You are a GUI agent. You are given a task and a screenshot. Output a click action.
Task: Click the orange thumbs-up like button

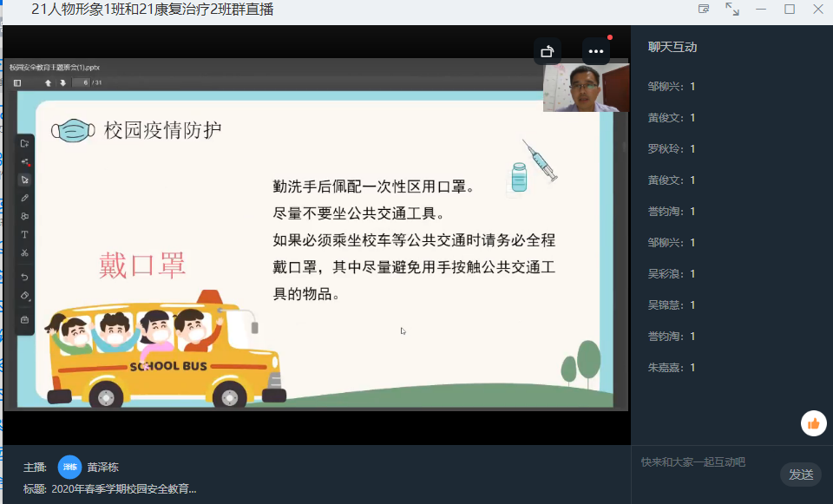[813, 423]
